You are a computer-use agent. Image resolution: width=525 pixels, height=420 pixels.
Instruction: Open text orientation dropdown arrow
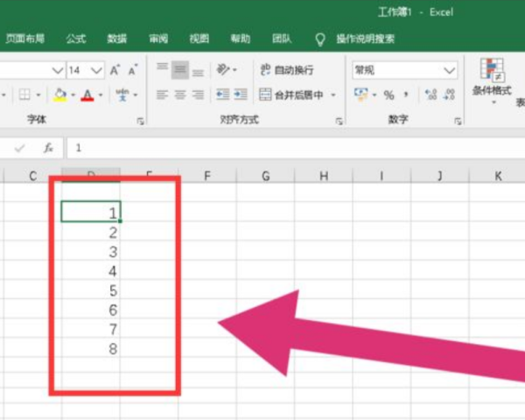click(234, 70)
